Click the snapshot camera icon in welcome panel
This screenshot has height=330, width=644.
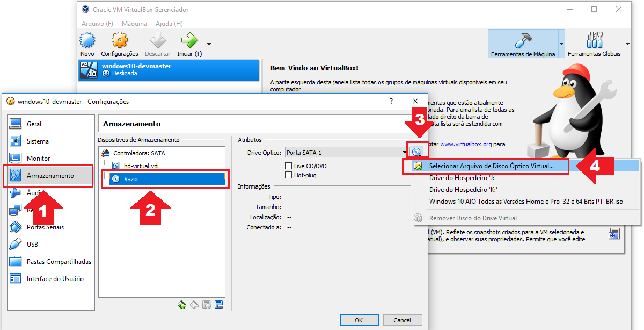pos(614,234)
